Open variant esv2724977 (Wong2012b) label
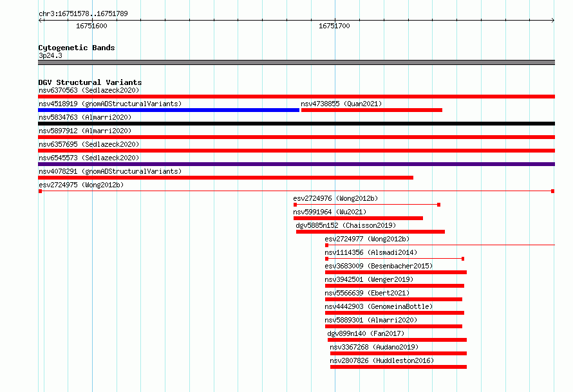Image resolution: width=573 pixels, height=392 pixels. pyautogui.click(x=367, y=239)
